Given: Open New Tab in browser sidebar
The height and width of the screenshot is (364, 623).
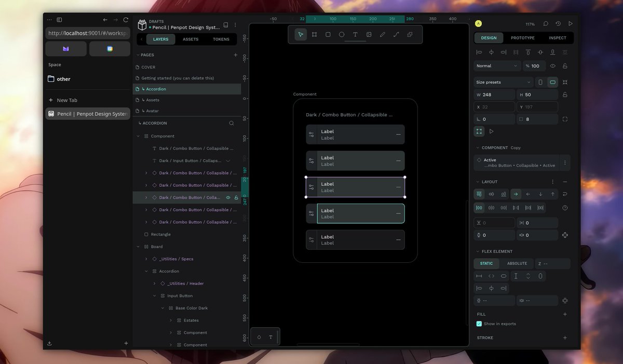Looking at the screenshot, I should [x=87, y=100].
